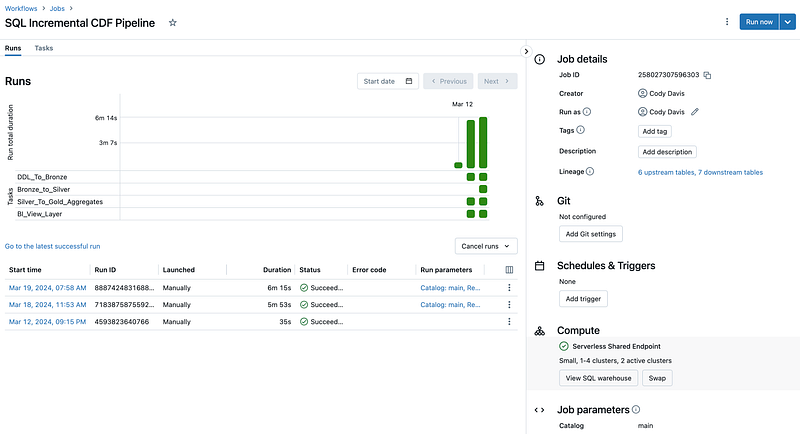Select the BI_View_Layer task label
The height and width of the screenshot is (434, 800).
[x=40, y=214]
